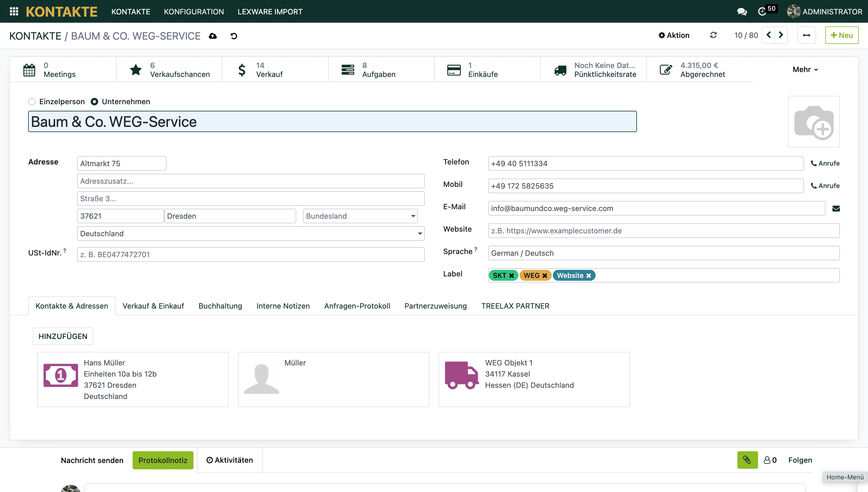Remove the WEG label tag
The image size is (868, 492).
click(x=545, y=276)
